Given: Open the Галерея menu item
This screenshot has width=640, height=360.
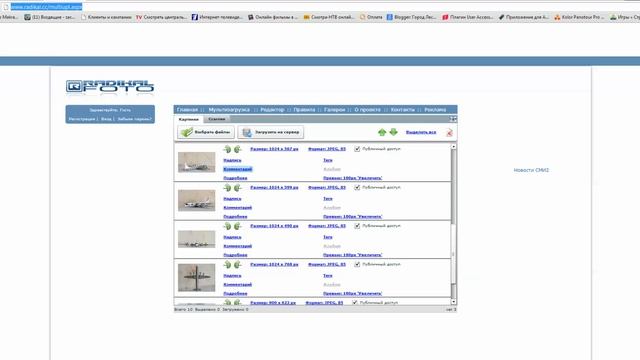Looking at the screenshot, I should click(x=335, y=110).
